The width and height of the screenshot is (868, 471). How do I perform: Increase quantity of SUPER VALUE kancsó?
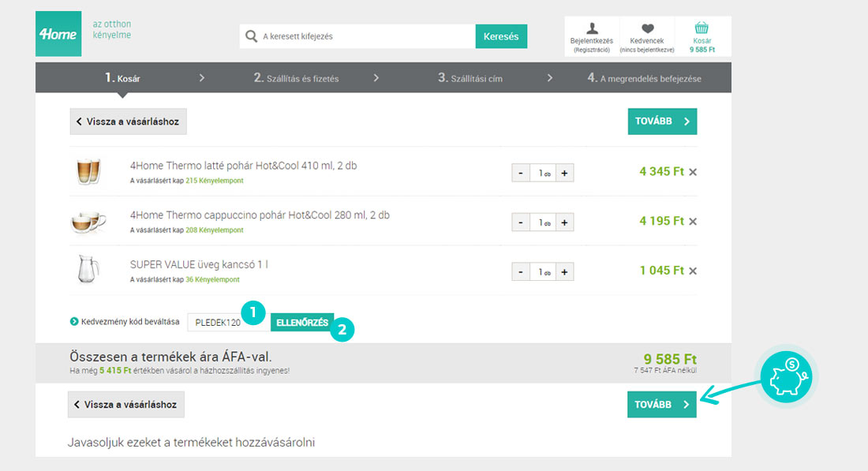pyautogui.click(x=564, y=272)
